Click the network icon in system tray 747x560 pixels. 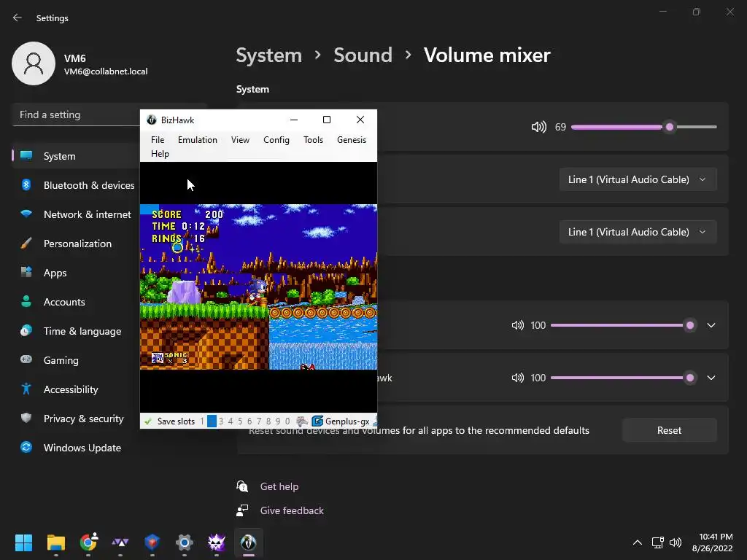[657, 542]
